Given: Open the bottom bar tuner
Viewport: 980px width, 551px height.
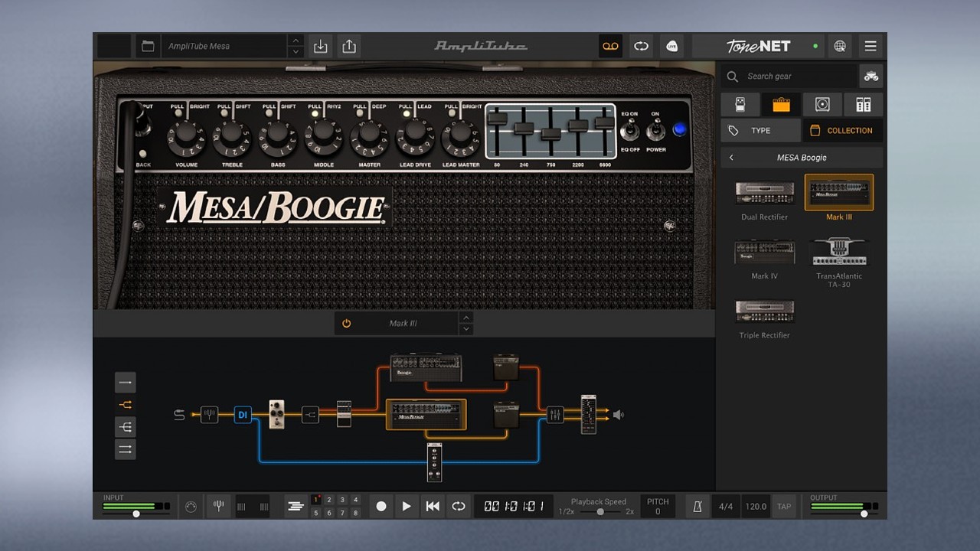Looking at the screenshot, I should [x=218, y=507].
